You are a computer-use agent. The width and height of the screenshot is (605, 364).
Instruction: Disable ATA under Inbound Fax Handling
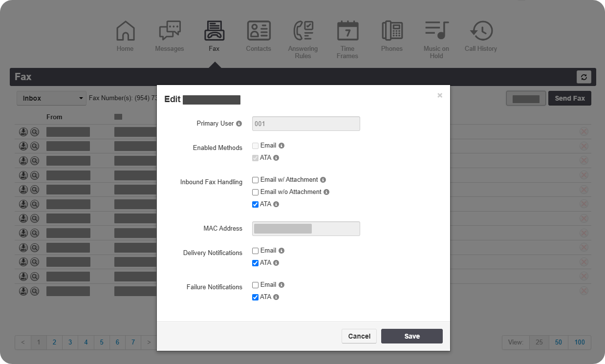[255, 204]
